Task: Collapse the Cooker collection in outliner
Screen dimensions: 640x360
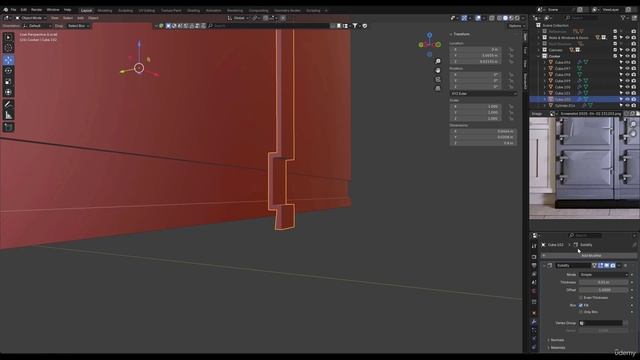Action: (539, 56)
